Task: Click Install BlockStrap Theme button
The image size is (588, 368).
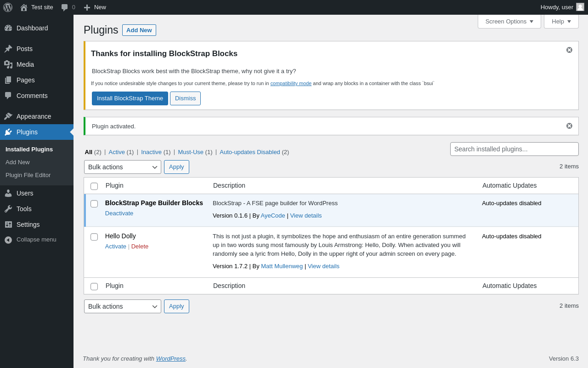Action: pyautogui.click(x=130, y=98)
